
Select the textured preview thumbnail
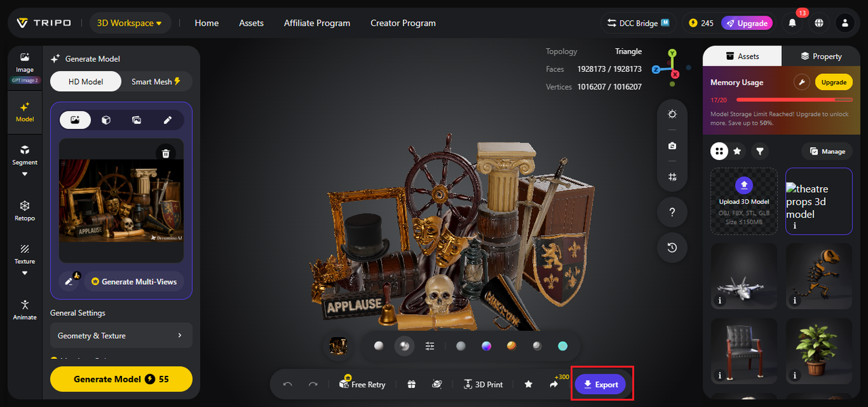click(x=338, y=346)
